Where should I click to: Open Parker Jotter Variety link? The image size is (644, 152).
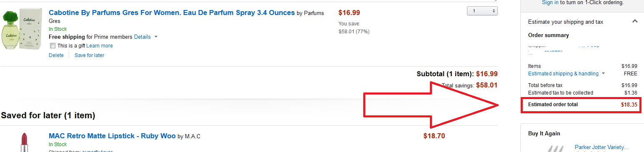coord(602,147)
